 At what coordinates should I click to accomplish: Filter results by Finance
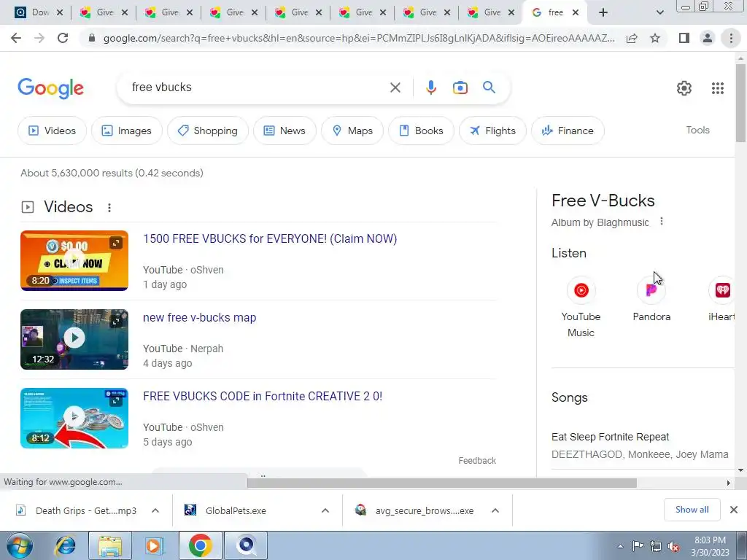coord(568,131)
